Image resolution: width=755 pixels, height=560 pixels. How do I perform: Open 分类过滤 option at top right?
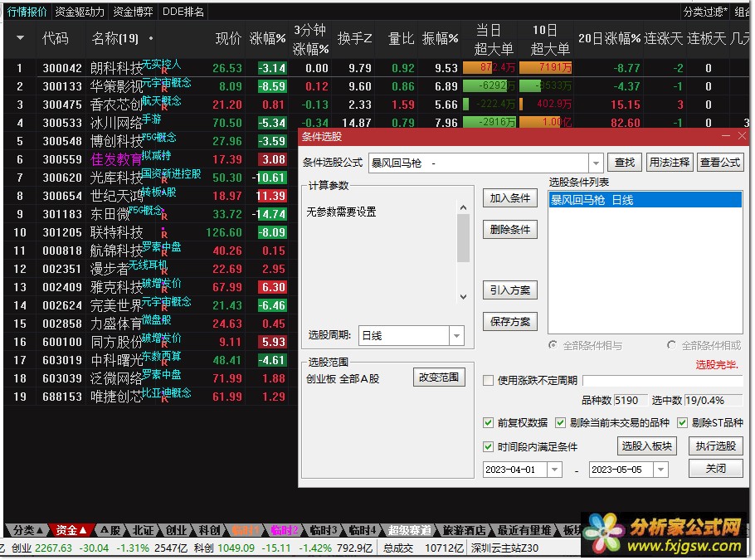tap(705, 12)
